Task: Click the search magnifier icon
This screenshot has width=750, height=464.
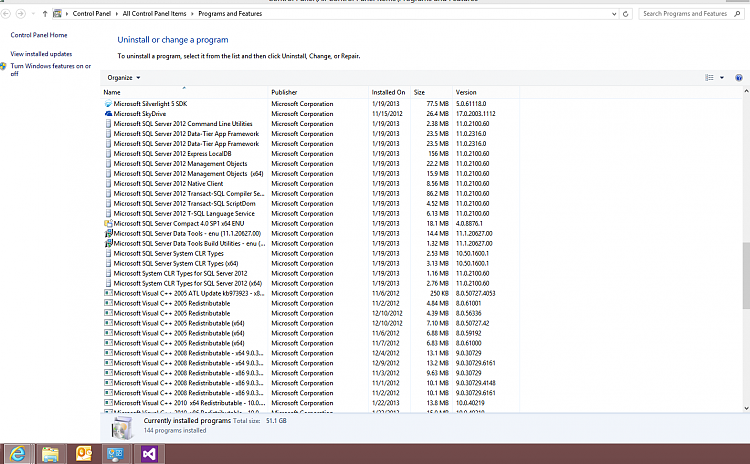Action: click(x=737, y=14)
